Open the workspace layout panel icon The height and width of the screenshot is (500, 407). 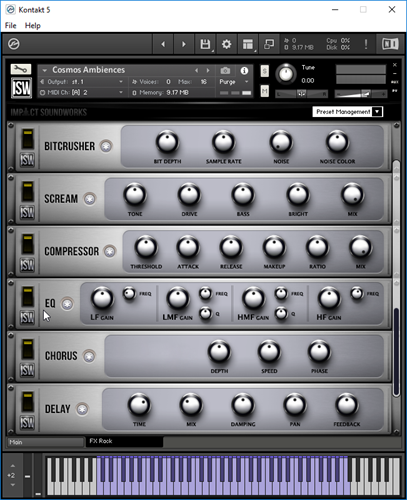pos(248,44)
